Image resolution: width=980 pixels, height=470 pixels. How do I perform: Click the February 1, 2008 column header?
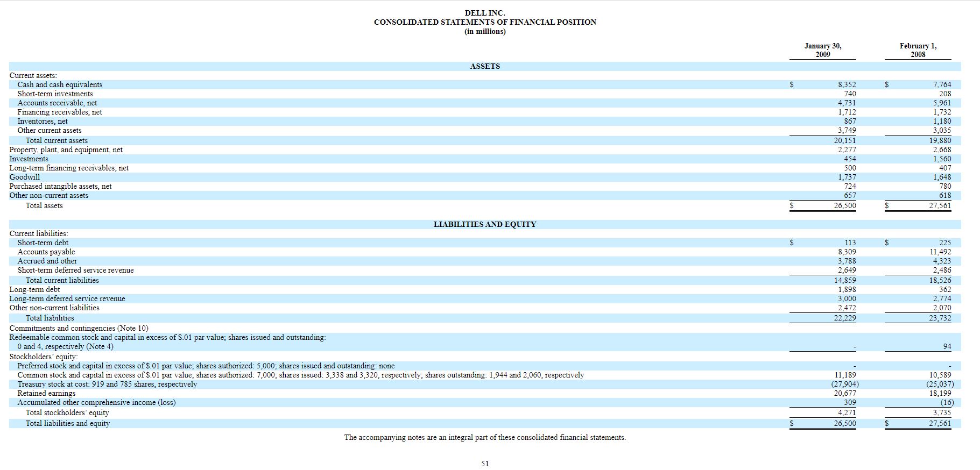point(918,50)
